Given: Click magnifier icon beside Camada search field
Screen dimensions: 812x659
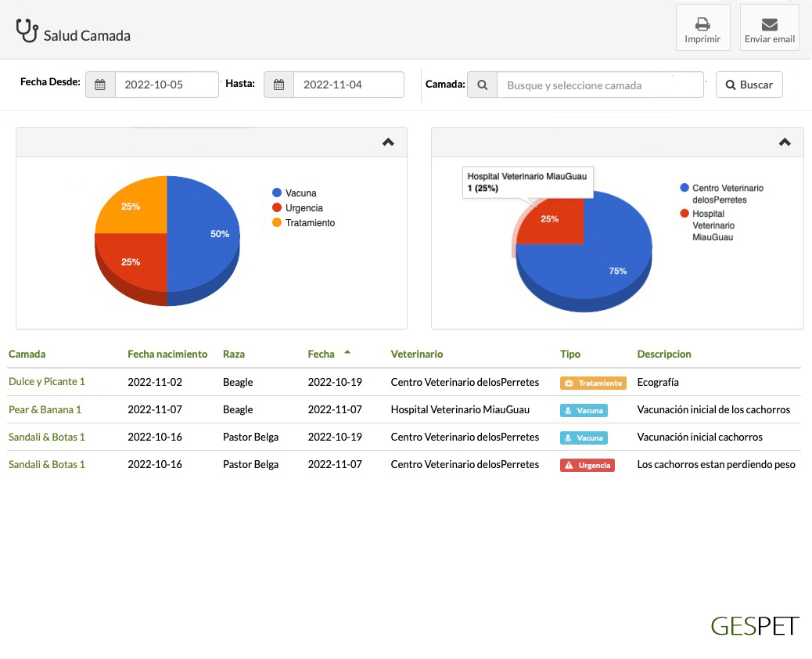Looking at the screenshot, I should pyautogui.click(x=482, y=85).
